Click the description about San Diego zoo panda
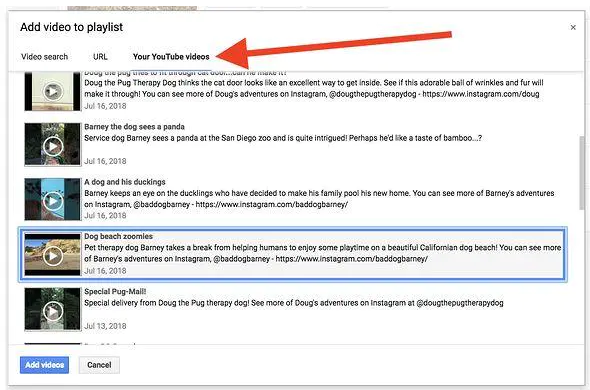This screenshot has height=390, width=590. 283,138
